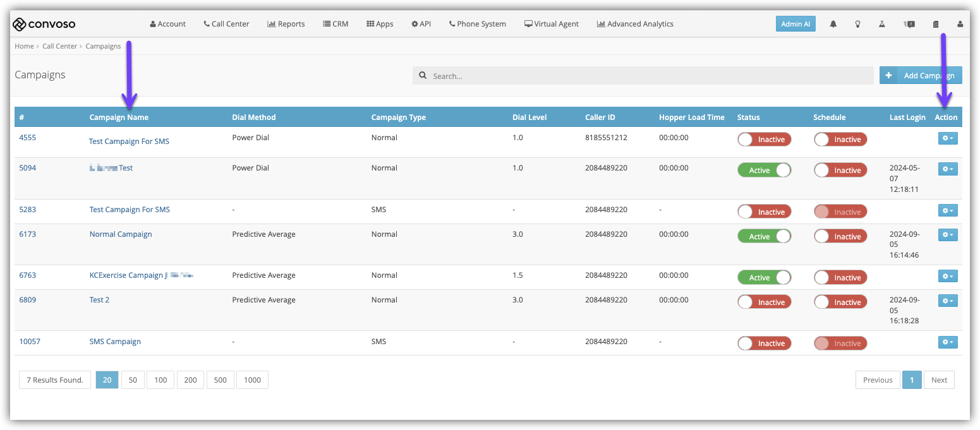Click the campaigns Search field
The width and height of the screenshot is (980, 430).
pyautogui.click(x=643, y=76)
